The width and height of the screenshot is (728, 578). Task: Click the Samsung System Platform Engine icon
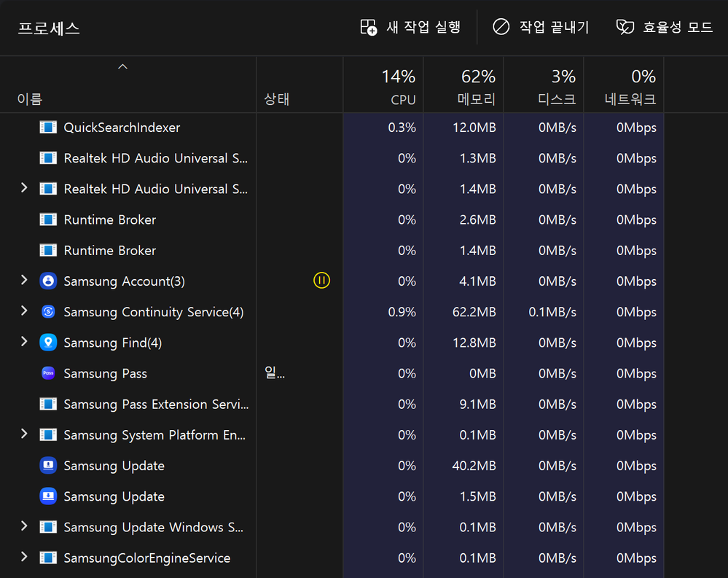tap(48, 434)
